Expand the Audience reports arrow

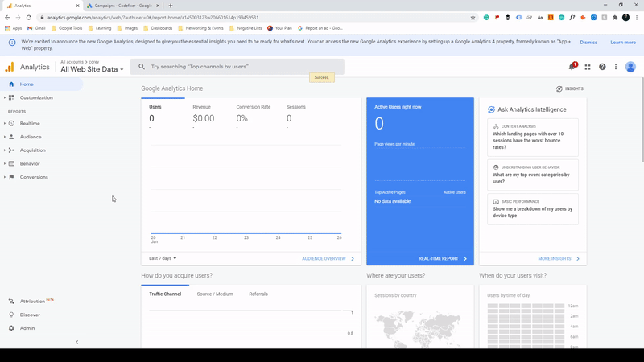click(5, 137)
